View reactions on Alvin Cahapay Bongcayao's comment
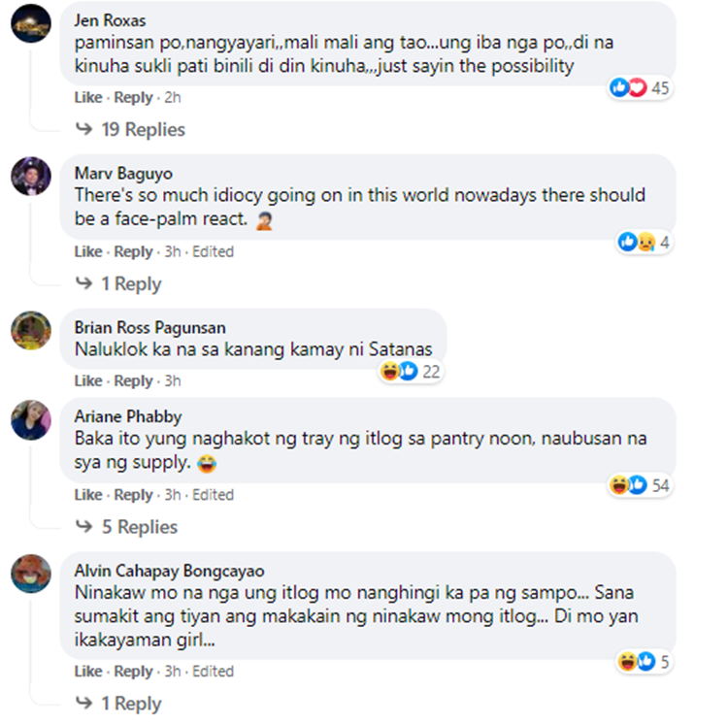The width and height of the screenshot is (728, 724). coord(644,661)
